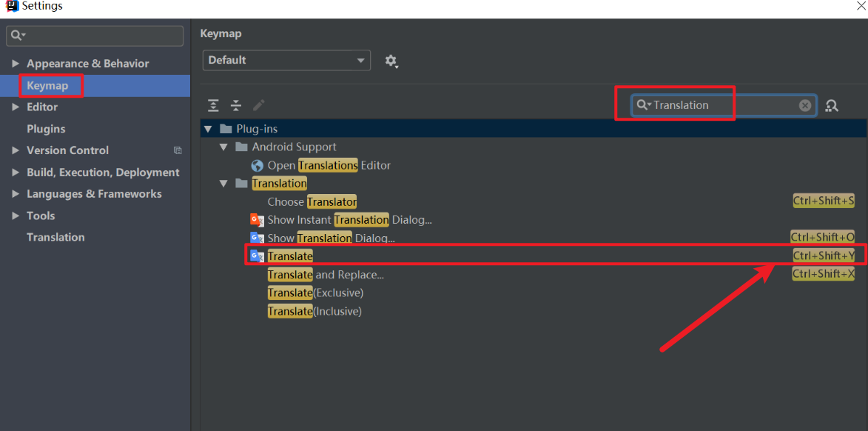
Task: Clear the Translation search with the X button
Action: (805, 104)
